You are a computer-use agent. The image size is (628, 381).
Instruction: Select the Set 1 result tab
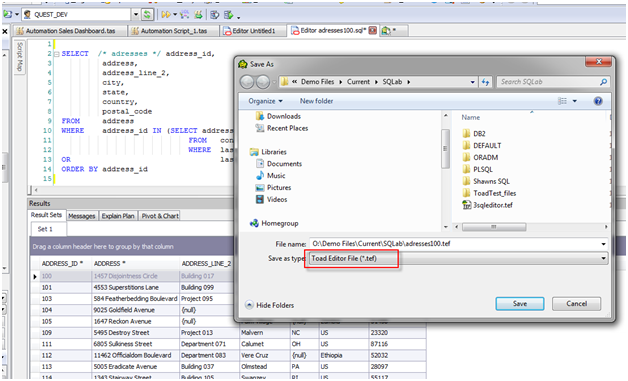[45, 229]
